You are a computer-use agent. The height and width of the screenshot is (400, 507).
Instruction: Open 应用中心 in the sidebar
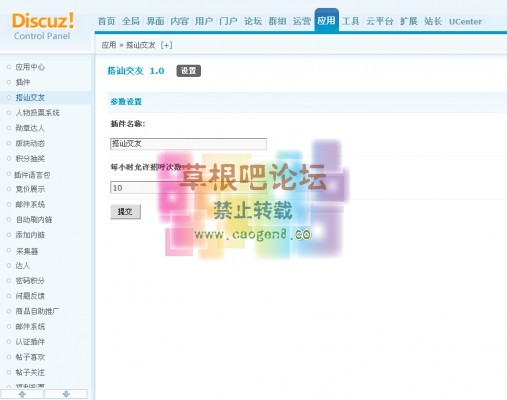[30, 67]
